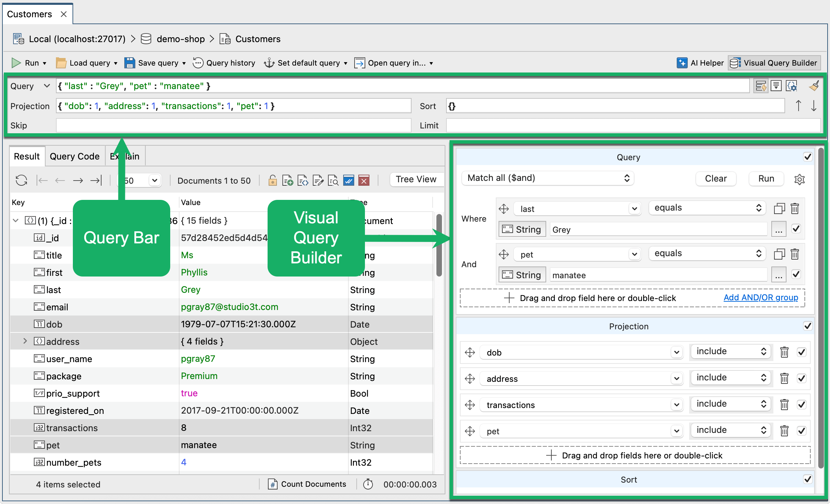Expand the address object row
830x504 pixels.
(25, 341)
